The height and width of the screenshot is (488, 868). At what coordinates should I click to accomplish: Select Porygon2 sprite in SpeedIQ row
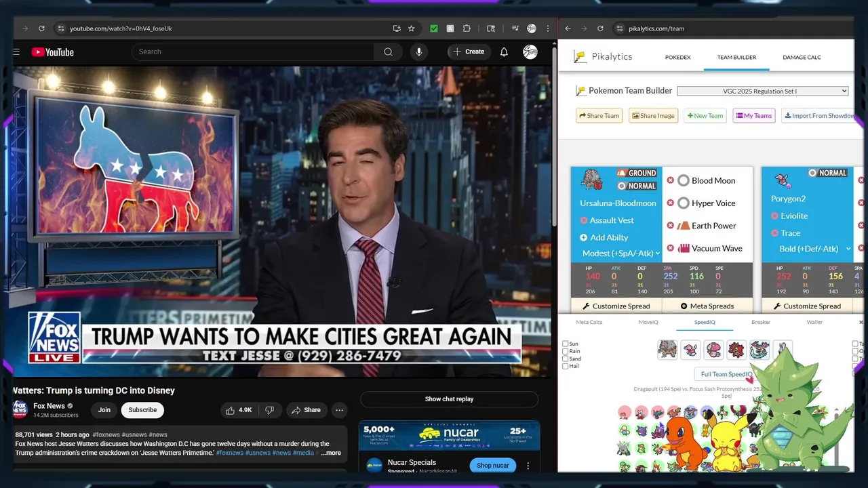click(x=690, y=350)
